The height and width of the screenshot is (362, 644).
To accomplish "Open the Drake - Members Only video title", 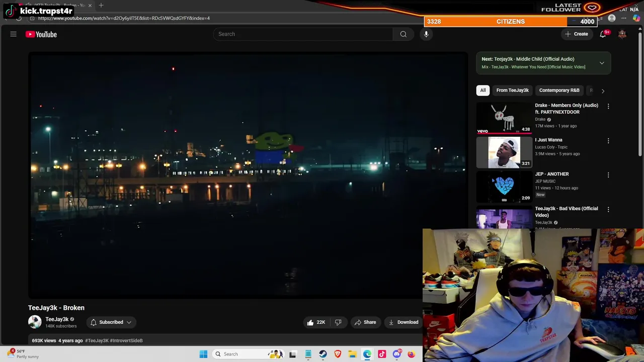I will coord(567,109).
